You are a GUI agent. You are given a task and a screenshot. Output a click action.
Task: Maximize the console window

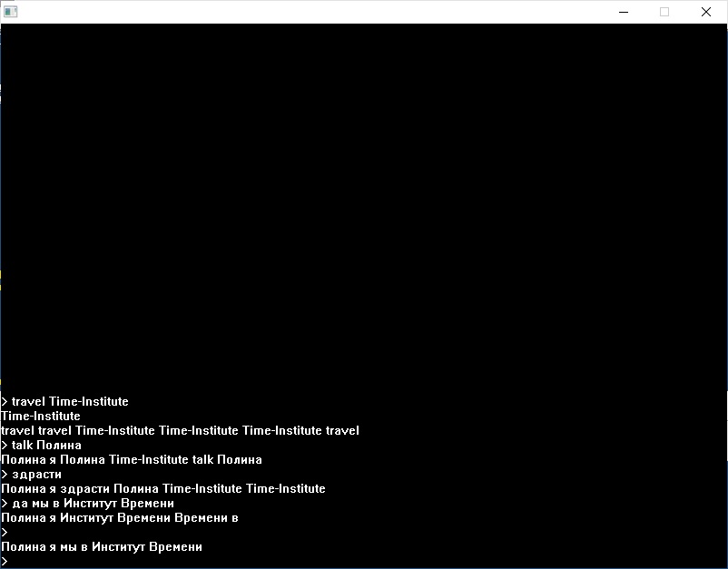click(664, 12)
